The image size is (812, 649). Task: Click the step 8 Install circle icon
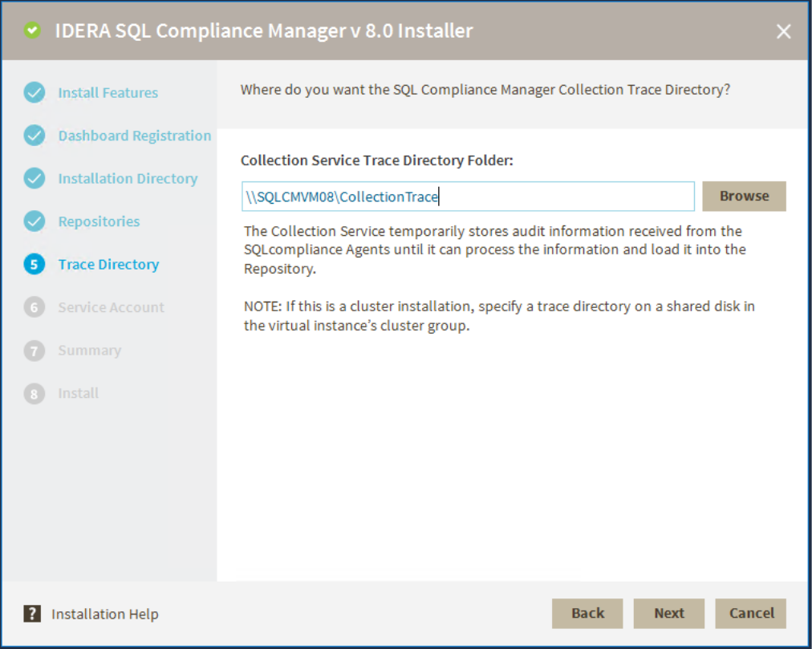pos(35,393)
